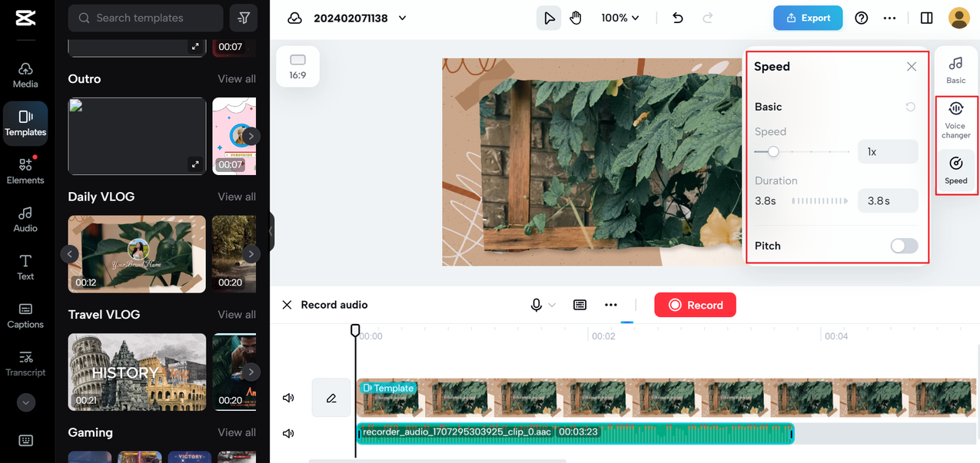Toggle the layout panel icon
The width and height of the screenshot is (980, 463).
click(x=927, y=18)
